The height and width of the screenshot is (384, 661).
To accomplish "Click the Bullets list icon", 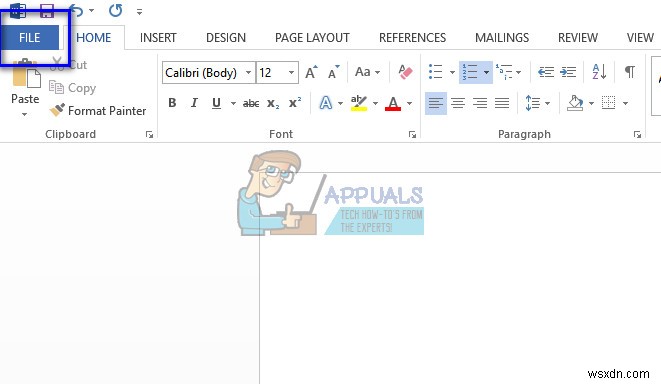I will coord(435,72).
